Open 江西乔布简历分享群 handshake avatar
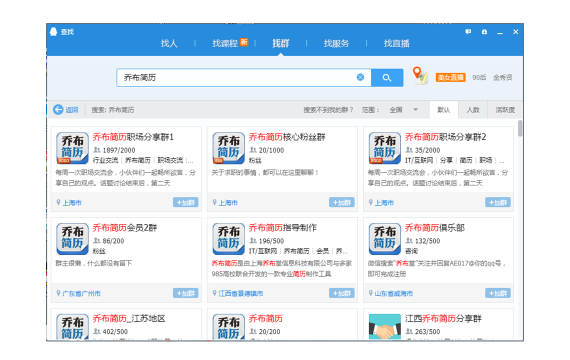 pos(385,327)
